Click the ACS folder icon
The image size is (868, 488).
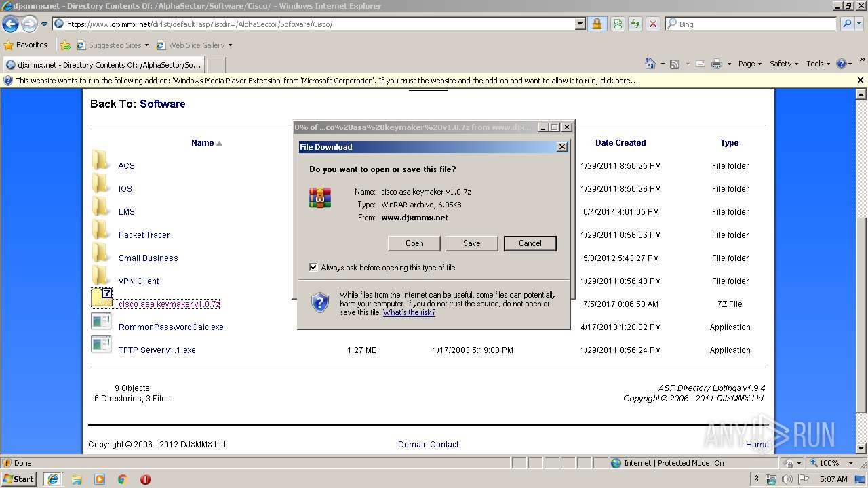tap(101, 160)
